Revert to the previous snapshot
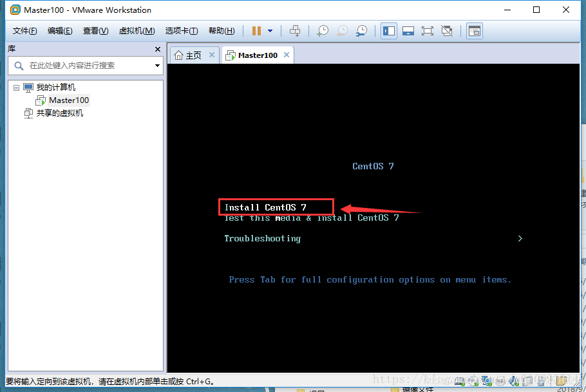The width and height of the screenshot is (586, 392). pyautogui.click(x=342, y=31)
